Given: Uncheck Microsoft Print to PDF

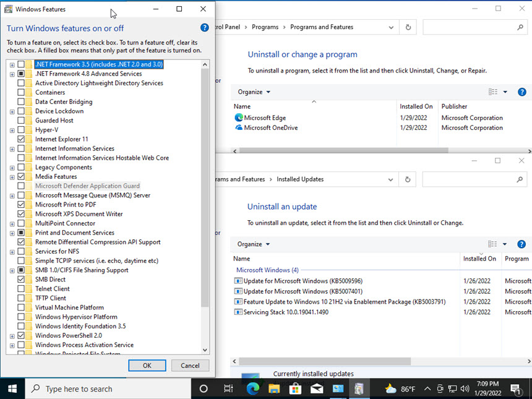Looking at the screenshot, I should (21, 205).
